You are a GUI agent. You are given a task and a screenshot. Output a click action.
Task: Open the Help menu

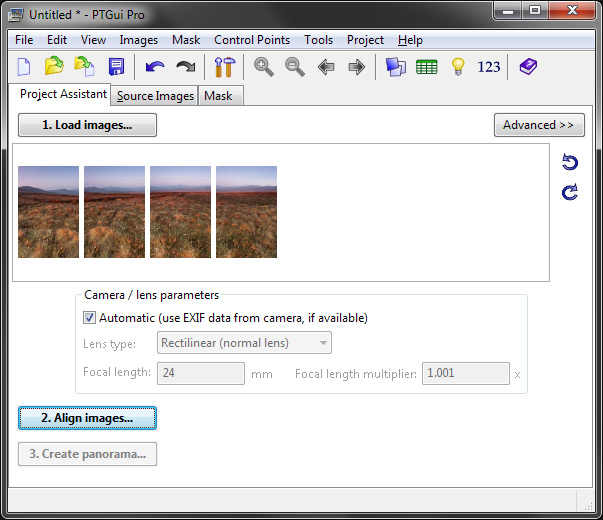point(410,40)
